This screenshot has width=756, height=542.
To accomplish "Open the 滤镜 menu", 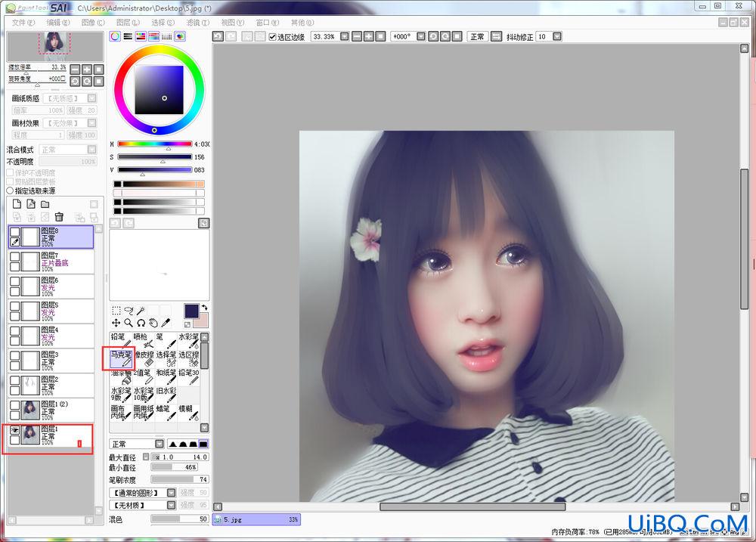I will [197, 23].
